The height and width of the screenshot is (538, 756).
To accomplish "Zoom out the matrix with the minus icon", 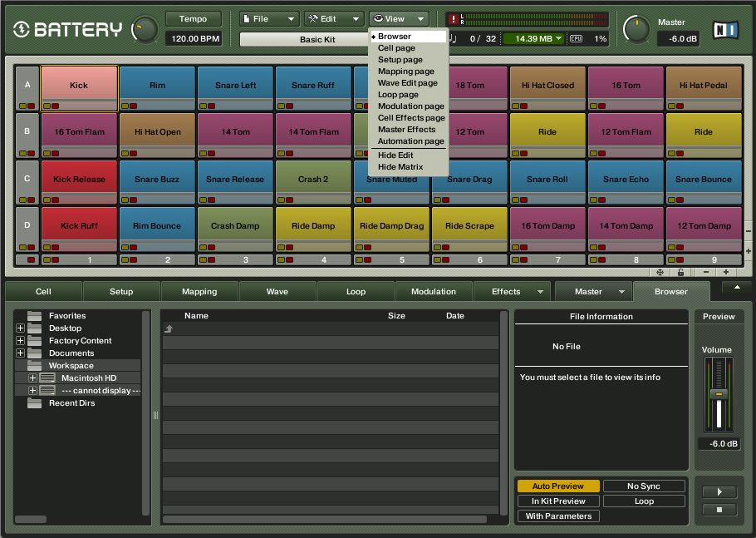I will pyautogui.click(x=707, y=273).
